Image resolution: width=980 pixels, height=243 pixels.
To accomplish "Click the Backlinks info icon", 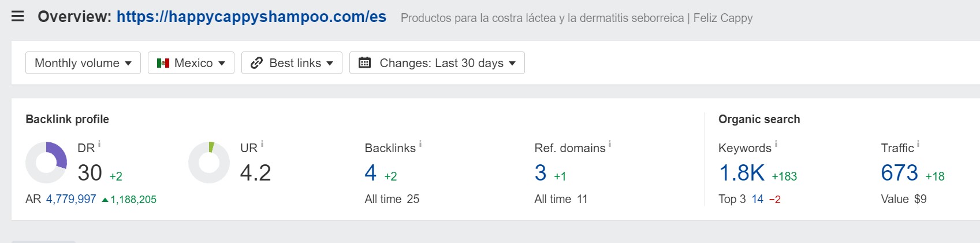I will point(420,143).
